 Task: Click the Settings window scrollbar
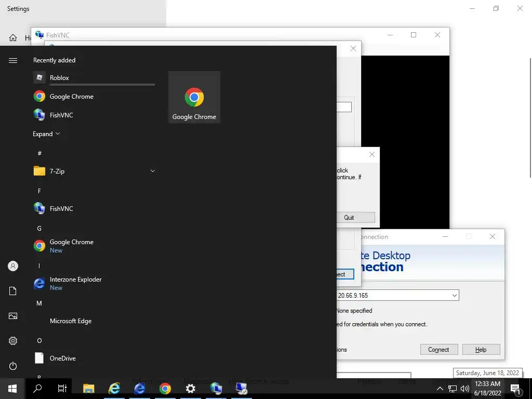click(530, 117)
